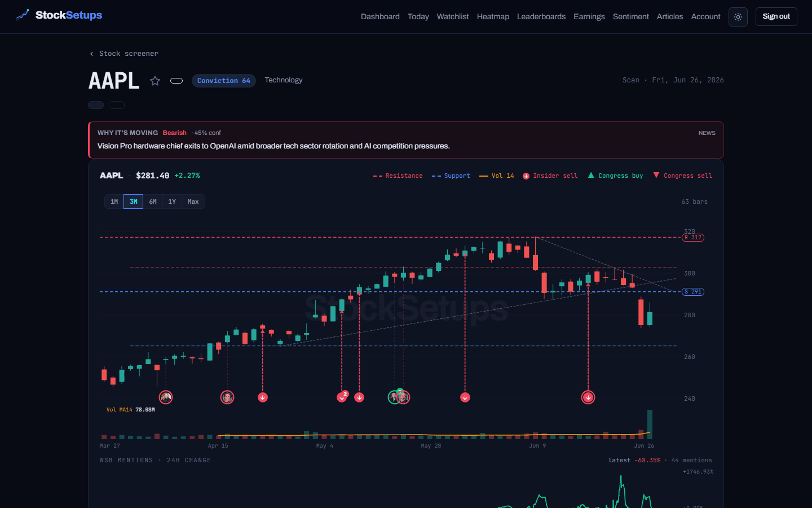The width and height of the screenshot is (812, 508).
Task: Click the filled placeholder pill under AAPL
Action: (x=96, y=105)
